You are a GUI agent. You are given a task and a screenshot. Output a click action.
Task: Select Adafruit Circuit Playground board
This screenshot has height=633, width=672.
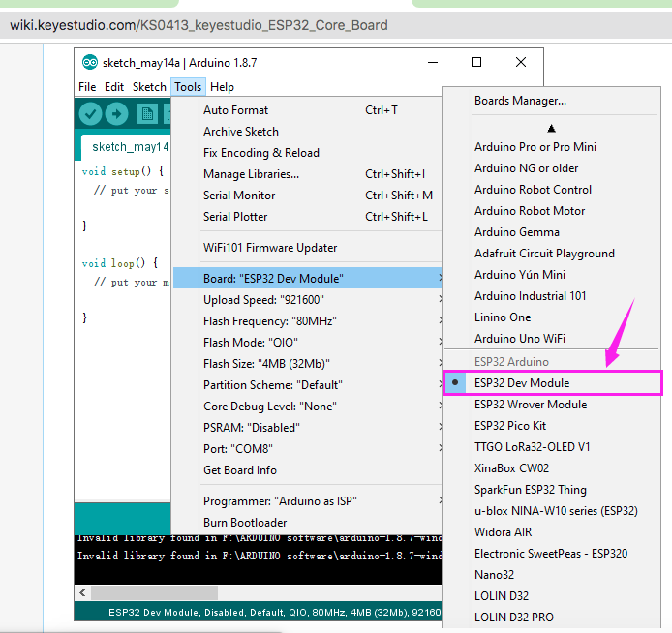tap(553, 254)
